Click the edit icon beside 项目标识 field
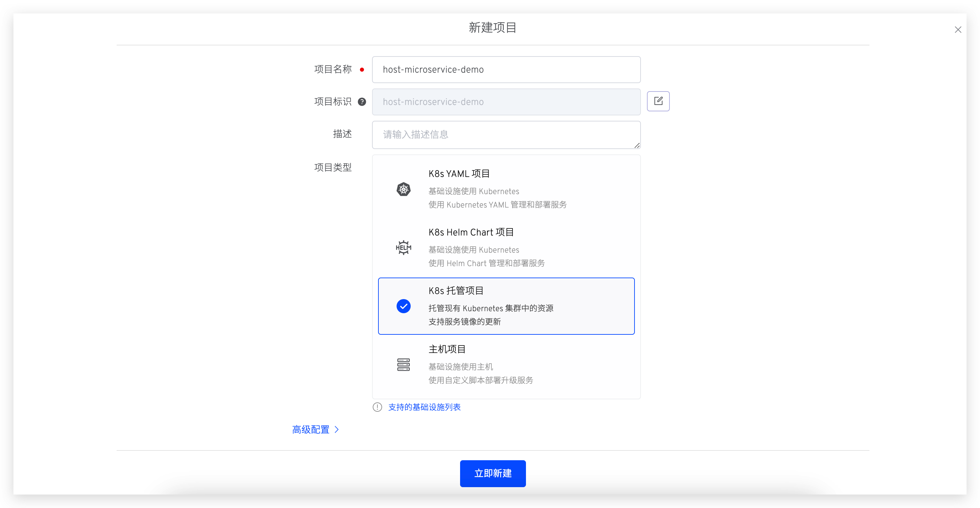The height and width of the screenshot is (508, 980). click(658, 101)
